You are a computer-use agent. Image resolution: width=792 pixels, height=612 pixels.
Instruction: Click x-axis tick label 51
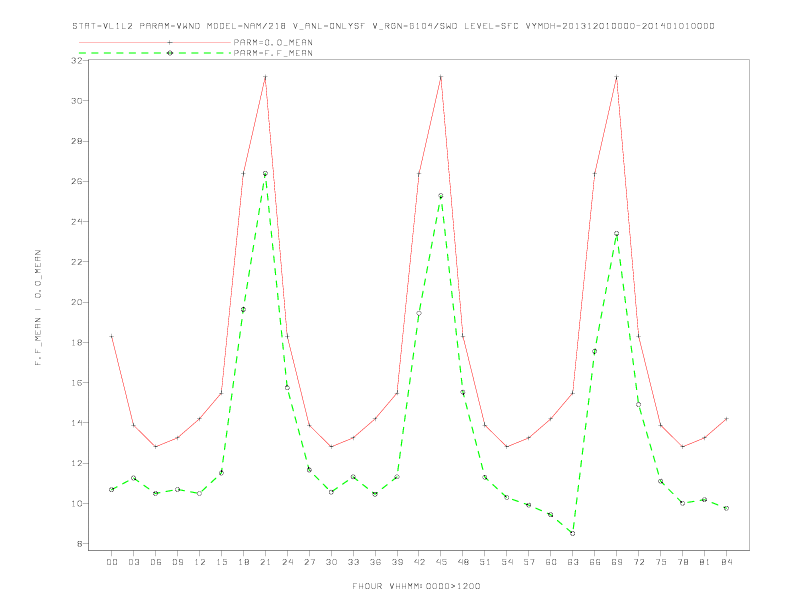485,562
